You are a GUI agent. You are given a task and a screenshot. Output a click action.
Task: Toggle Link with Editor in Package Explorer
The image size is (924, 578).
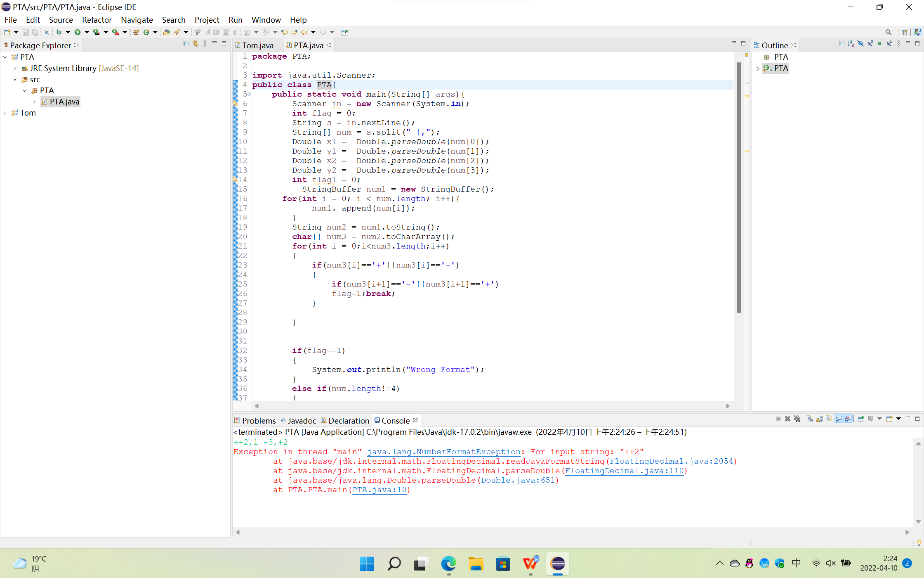click(x=196, y=44)
